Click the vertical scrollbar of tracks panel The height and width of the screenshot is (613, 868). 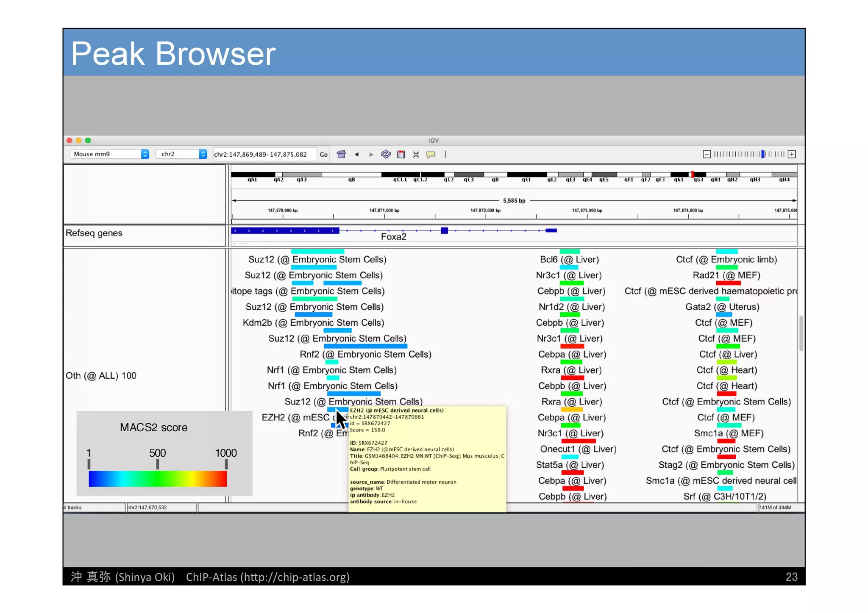[x=801, y=333]
